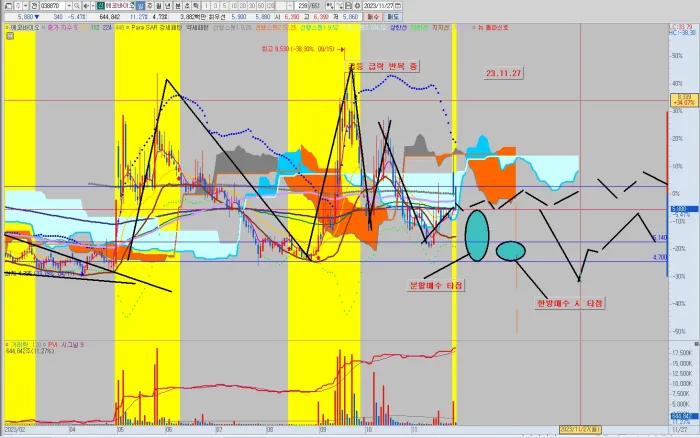Click the save (floppy disk) icon
This screenshot has height=438, width=700.
tap(348, 6)
